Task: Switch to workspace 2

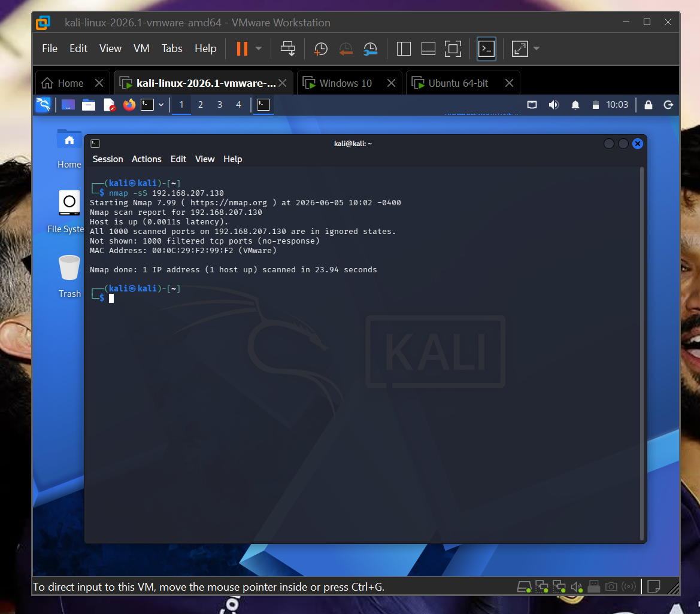Action: click(201, 105)
